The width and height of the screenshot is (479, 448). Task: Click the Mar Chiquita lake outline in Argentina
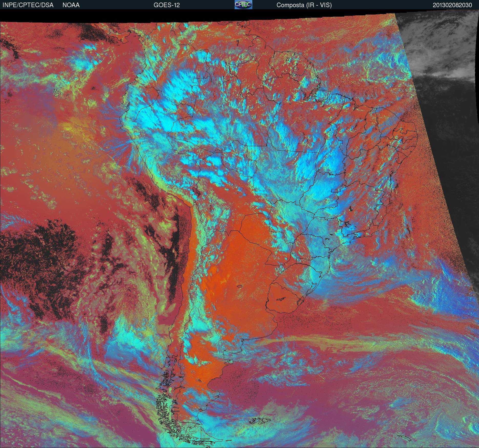coord(240,287)
